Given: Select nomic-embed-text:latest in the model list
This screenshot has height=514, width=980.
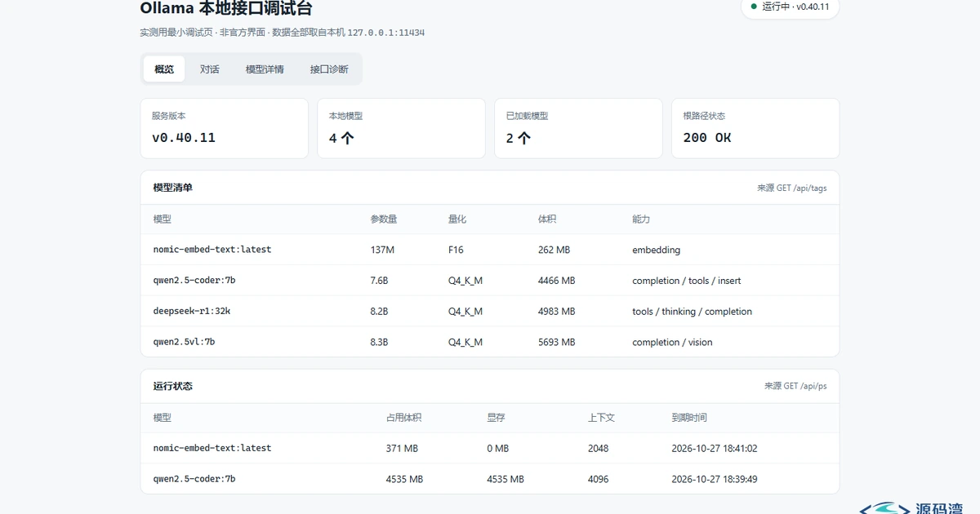Looking at the screenshot, I should 212,250.
